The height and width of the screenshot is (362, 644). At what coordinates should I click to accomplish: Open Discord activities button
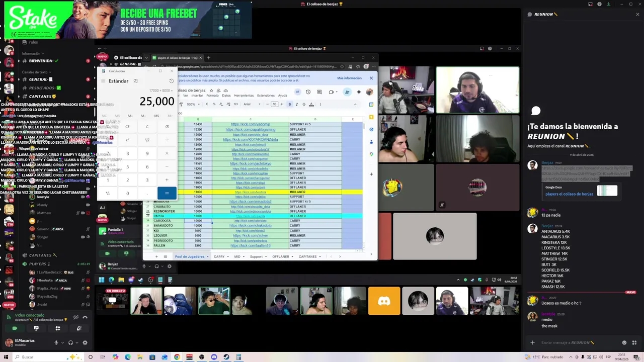(x=58, y=328)
